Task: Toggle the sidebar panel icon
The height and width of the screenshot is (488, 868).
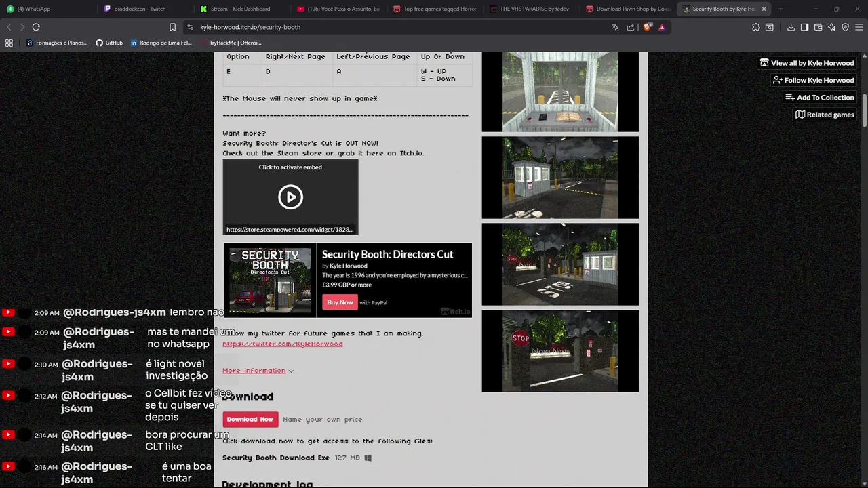Action: (x=804, y=27)
